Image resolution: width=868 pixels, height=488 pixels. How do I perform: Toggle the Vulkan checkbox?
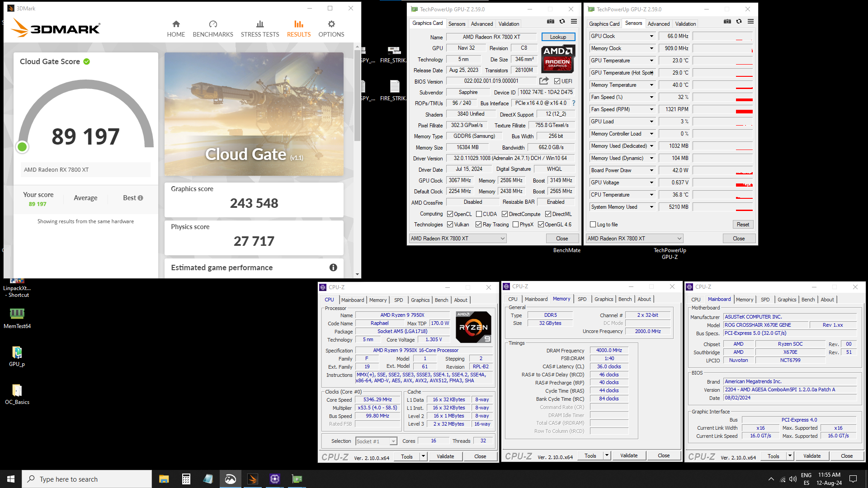point(450,225)
